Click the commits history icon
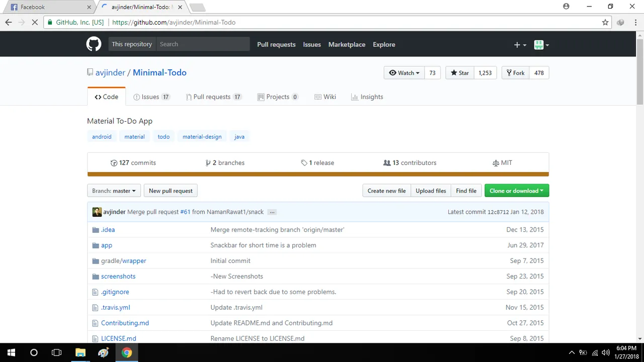644x362 pixels. 114,163
